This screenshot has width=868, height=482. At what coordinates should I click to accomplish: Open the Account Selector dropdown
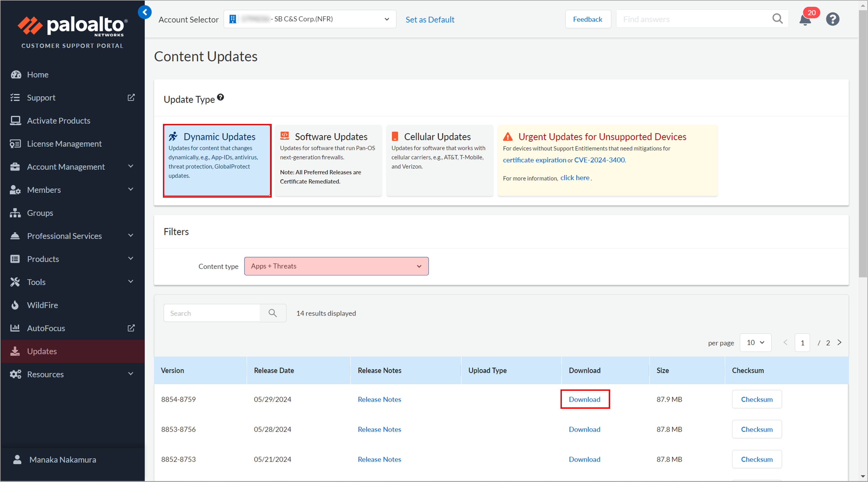pos(310,19)
